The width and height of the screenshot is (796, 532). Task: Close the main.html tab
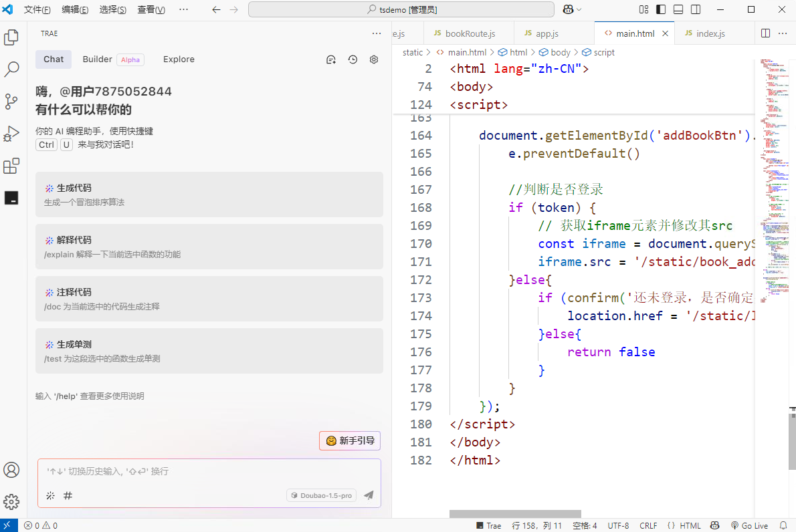(665, 33)
